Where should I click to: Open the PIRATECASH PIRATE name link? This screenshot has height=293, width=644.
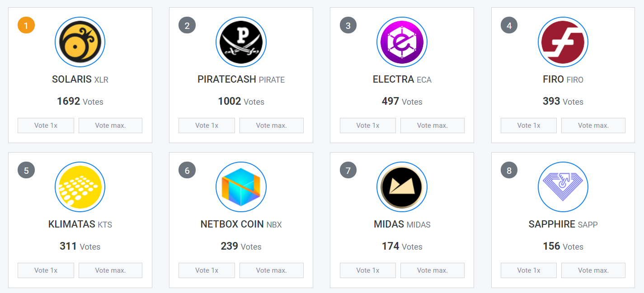pyautogui.click(x=241, y=79)
